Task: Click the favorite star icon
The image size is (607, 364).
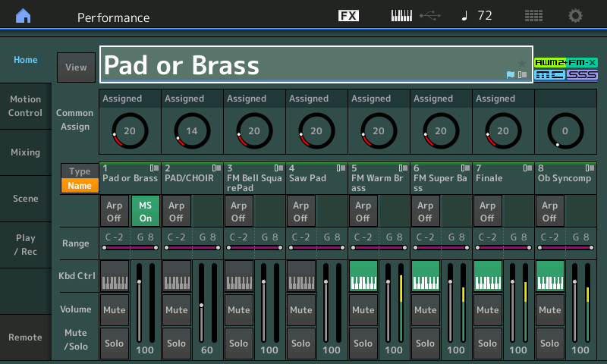Action: coord(521,63)
